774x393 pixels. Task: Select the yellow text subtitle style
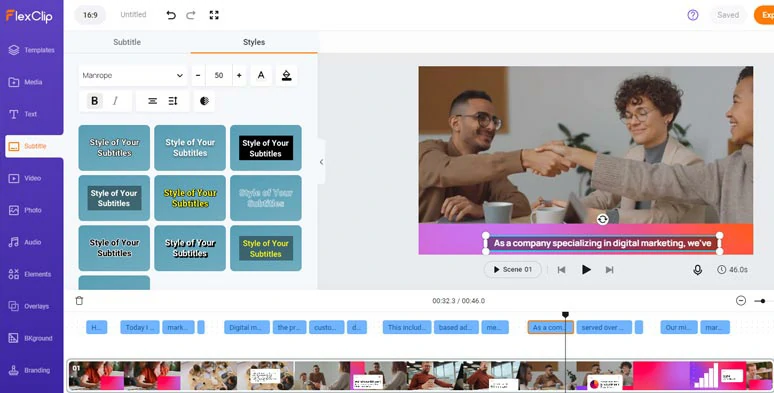pyautogui.click(x=190, y=198)
